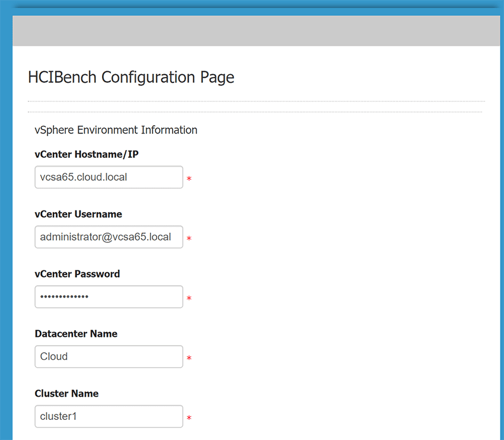
Task: Select the vCenter Password field
Action: tap(109, 297)
